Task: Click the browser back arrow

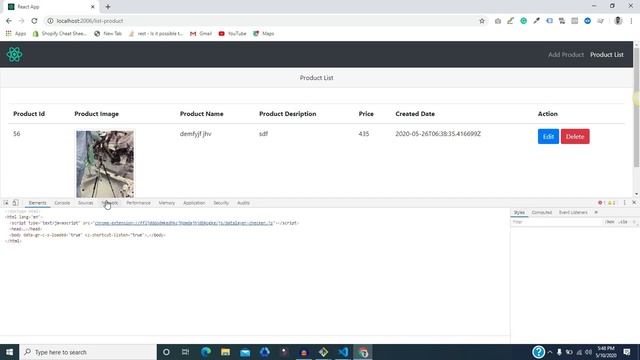Action: coord(9,21)
